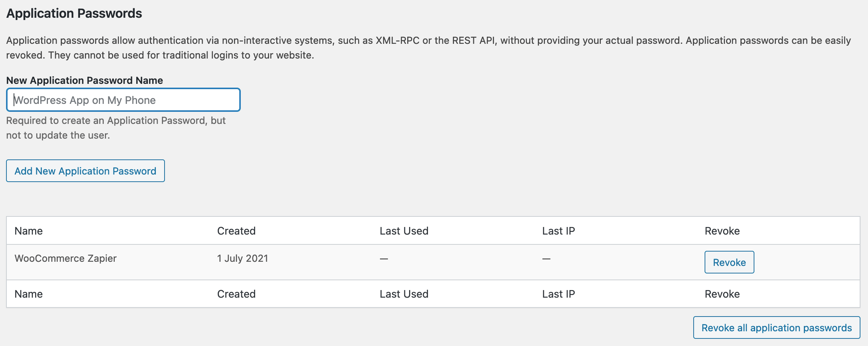Image resolution: width=868 pixels, height=346 pixels.
Task: Click the Revoke label in the table footer
Action: pyautogui.click(x=722, y=294)
